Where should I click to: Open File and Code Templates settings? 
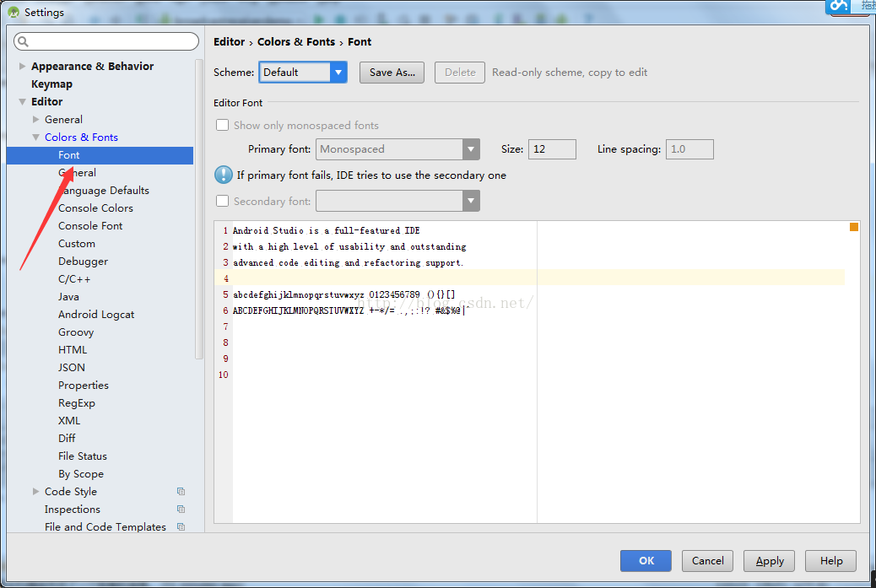point(105,526)
